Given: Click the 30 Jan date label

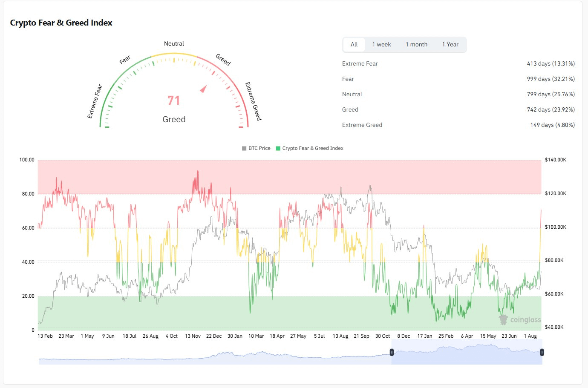Looking at the screenshot, I should (235, 336).
